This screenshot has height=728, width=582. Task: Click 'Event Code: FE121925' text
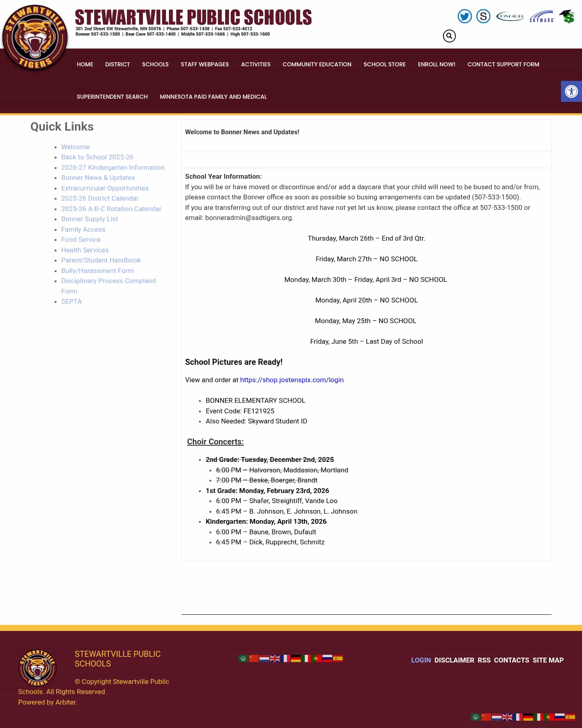pyautogui.click(x=240, y=411)
